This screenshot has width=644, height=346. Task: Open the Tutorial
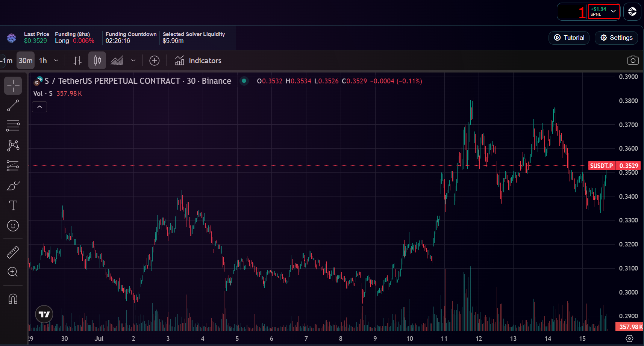[569, 38]
